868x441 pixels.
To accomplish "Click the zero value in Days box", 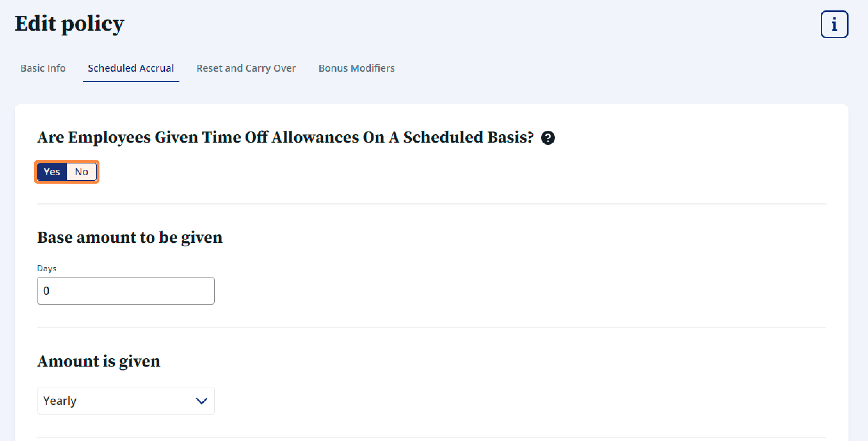I will (46, 291).
